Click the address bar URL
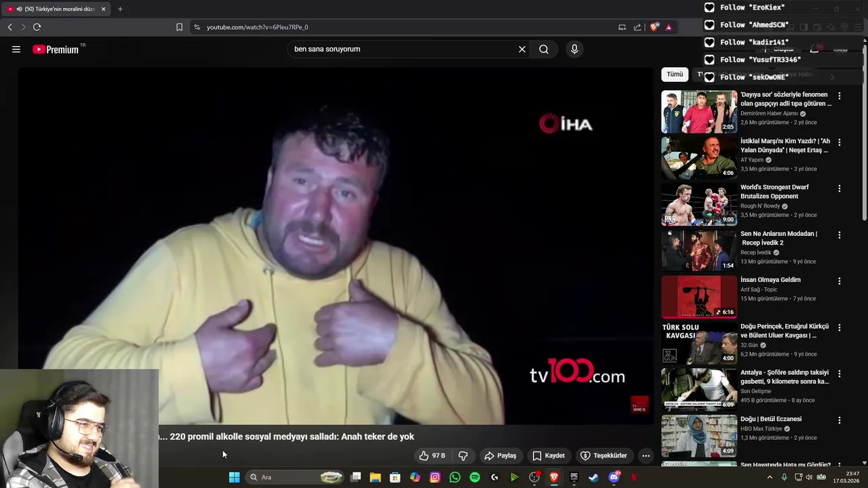This screenshot has width=868, height=488. pyautogui.click(x=258, y=27)
